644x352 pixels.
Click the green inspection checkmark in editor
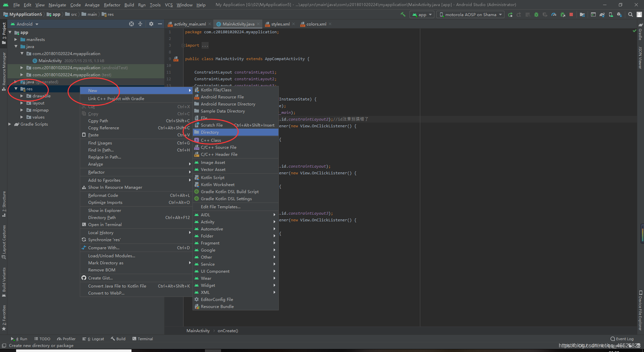(x=634, y=31)
